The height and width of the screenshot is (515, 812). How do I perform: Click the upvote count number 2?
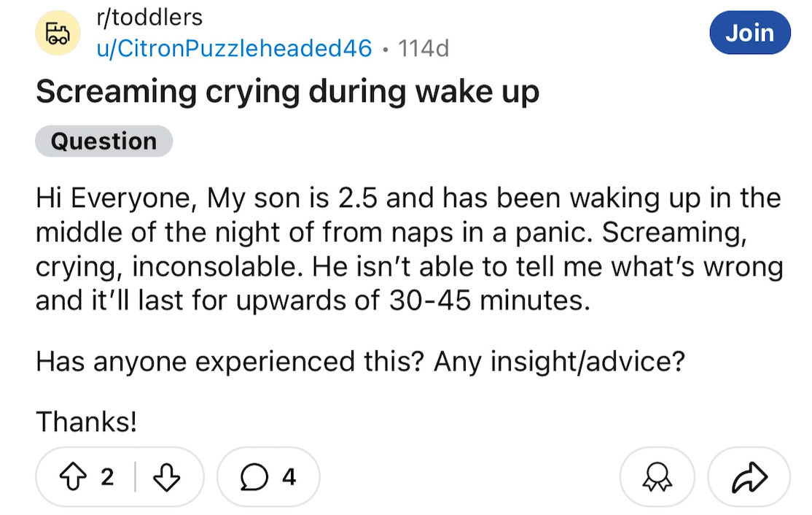pyautogui.click(x=107, y=476)
